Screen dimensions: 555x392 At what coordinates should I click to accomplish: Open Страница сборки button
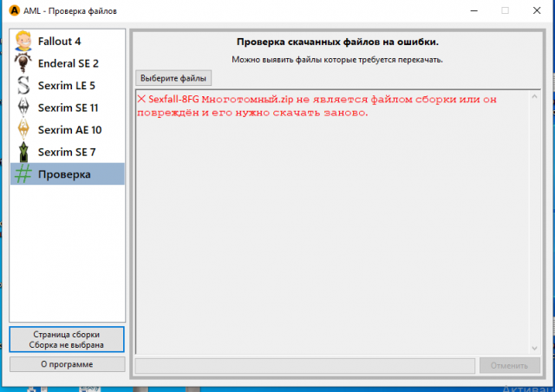coord(67,339)
